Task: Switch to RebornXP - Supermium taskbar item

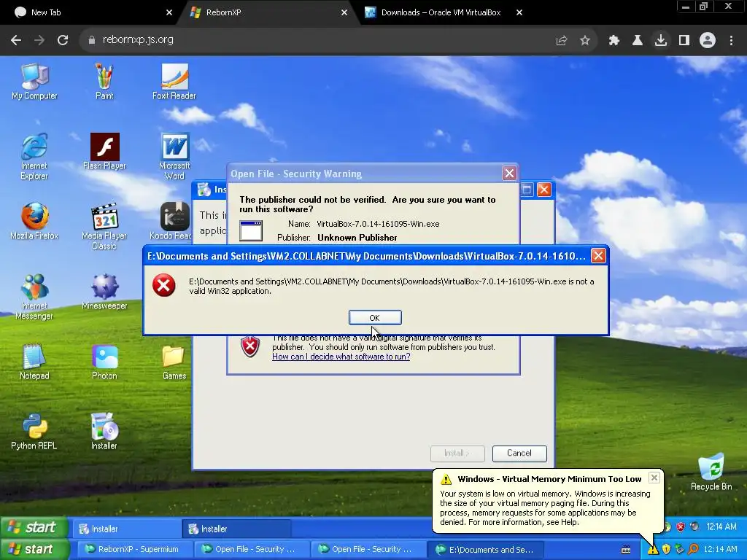Action: (134, 550)
